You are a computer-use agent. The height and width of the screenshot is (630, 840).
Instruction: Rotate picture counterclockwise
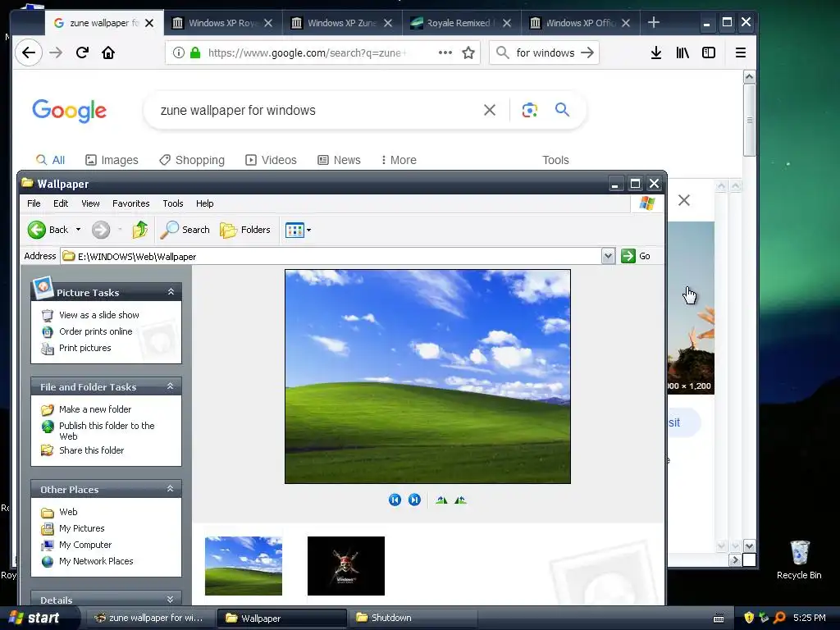[461, 500]
